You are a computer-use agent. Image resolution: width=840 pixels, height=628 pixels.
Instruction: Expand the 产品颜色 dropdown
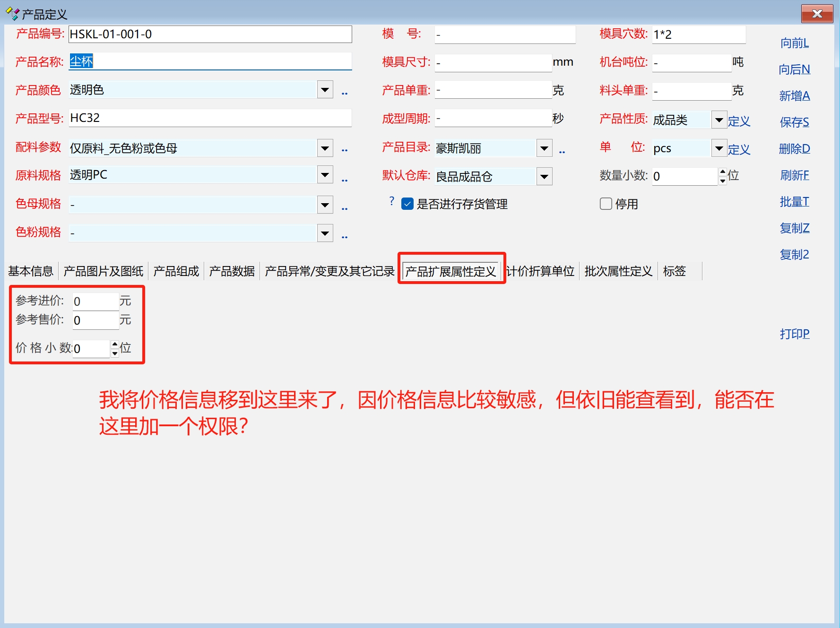point(325,90)
